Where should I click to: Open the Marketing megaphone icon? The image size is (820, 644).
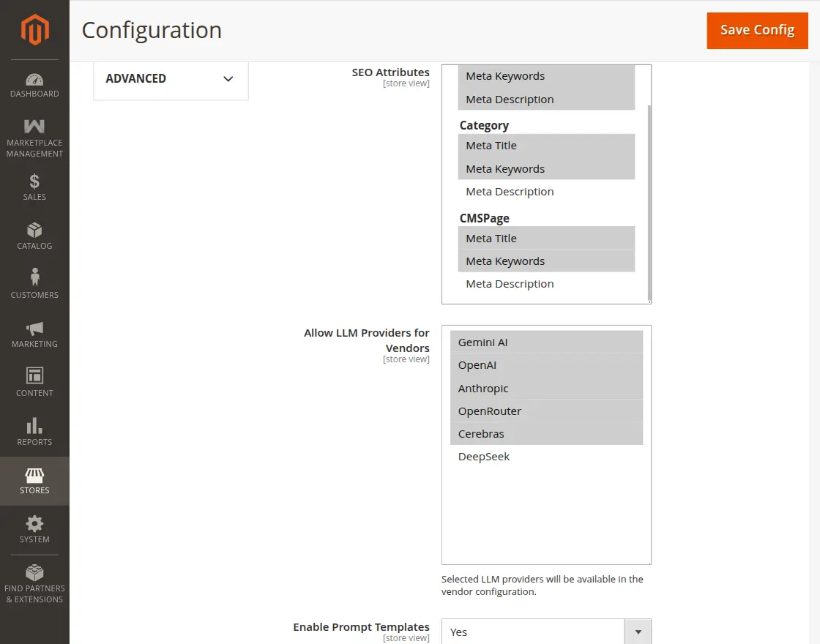(34, 329)
